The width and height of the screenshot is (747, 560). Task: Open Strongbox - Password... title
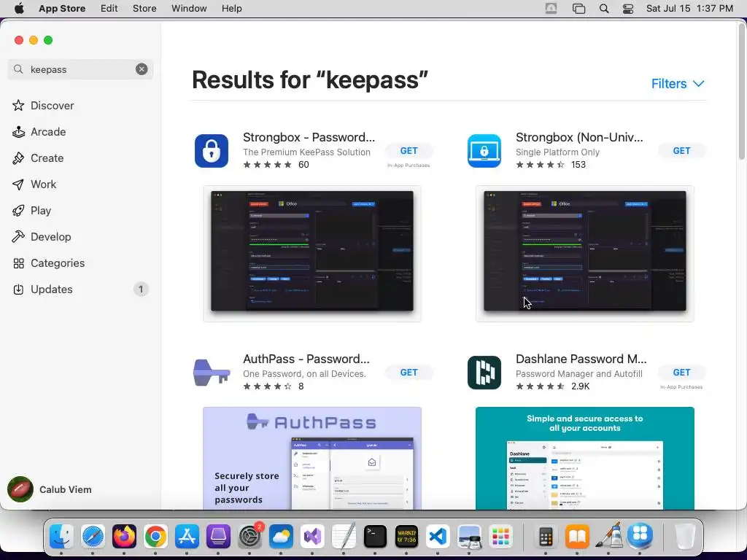click(309, 137)
